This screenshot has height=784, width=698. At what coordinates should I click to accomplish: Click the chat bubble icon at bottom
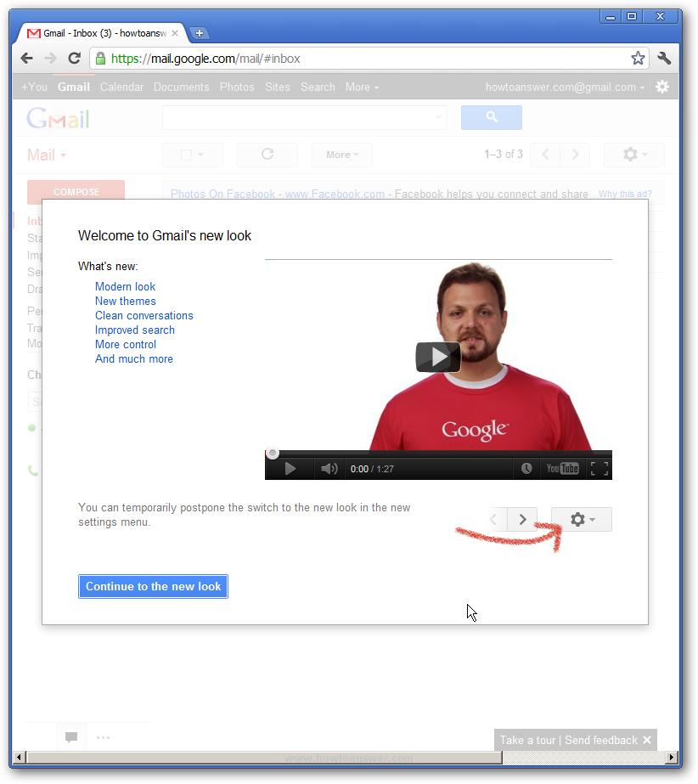(x=71, y=737)
